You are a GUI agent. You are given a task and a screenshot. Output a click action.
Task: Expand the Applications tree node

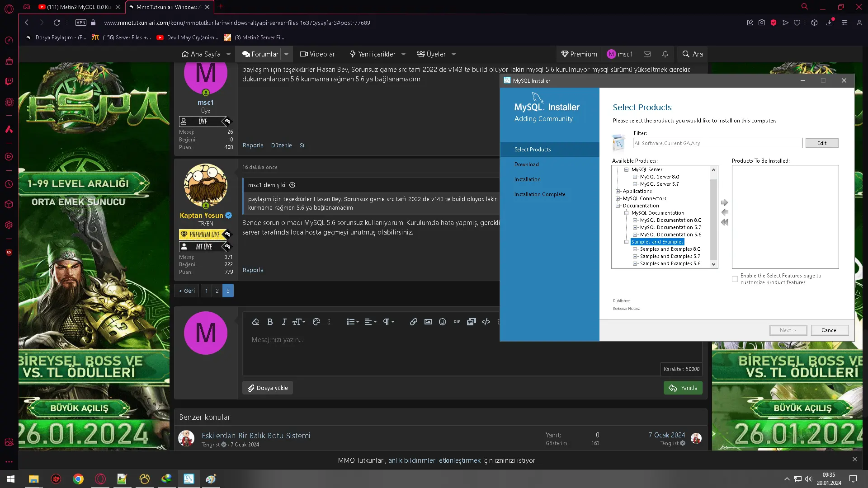coord(618,191)
